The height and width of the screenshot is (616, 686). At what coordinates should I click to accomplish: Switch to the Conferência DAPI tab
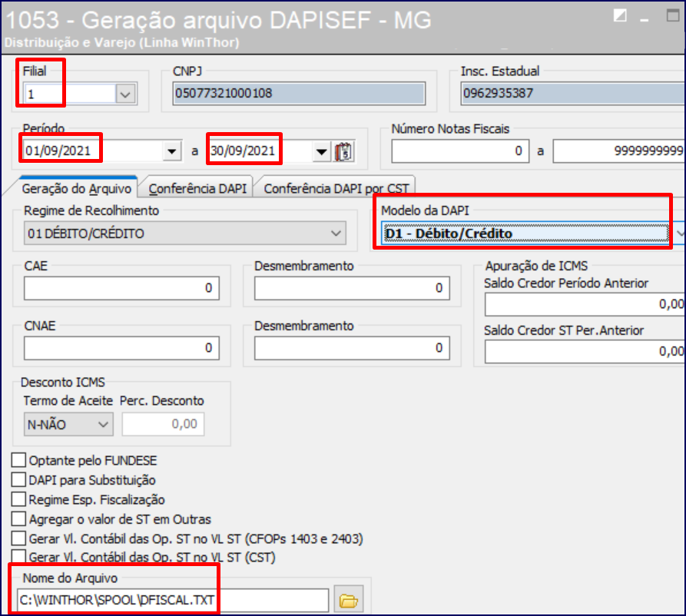(198, 188)
